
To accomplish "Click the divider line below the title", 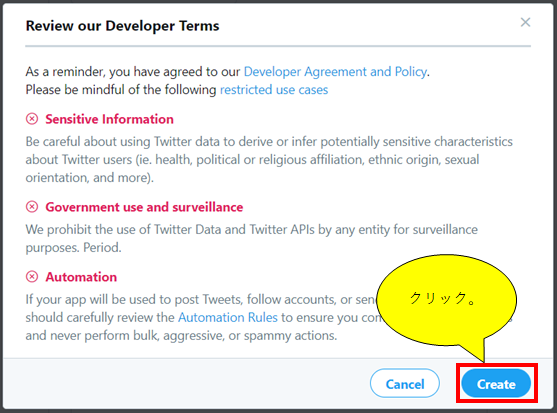I will click(278, 46).
